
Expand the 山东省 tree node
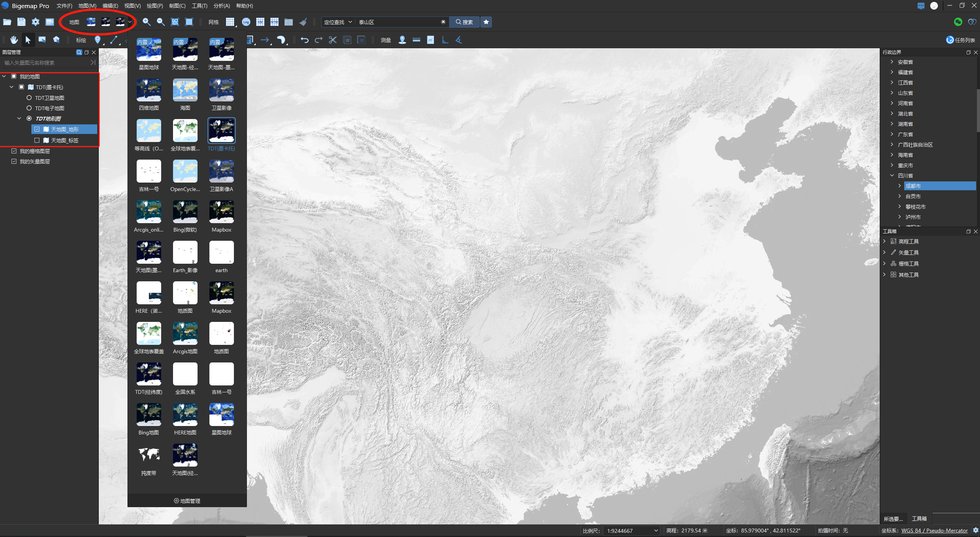(892, 93)
